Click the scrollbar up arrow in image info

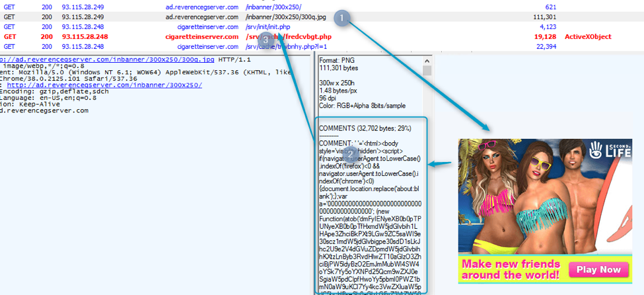tap(427, 60)
